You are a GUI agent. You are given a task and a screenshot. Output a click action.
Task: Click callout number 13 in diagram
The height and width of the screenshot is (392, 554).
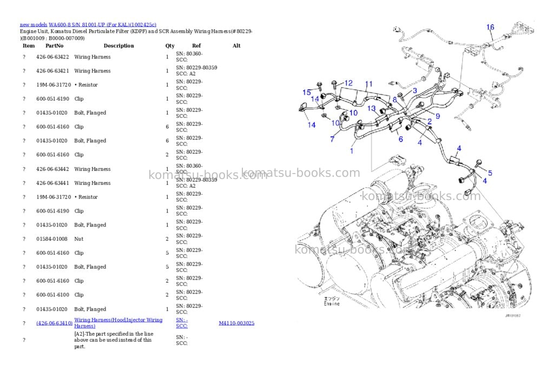tap(371, 109)
